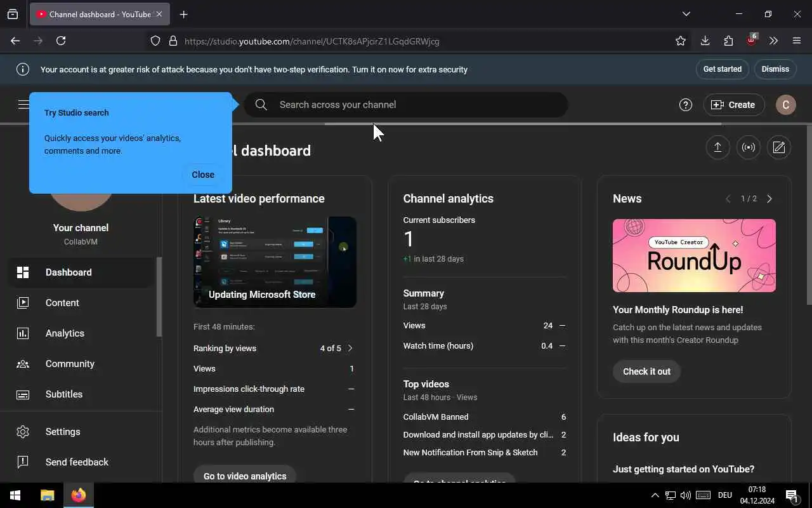Go to next News card arrow
The width and height of the screenshot is (812, 508).
[x=769, y=199]
